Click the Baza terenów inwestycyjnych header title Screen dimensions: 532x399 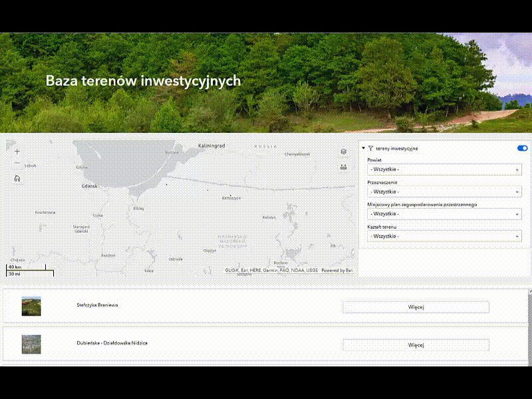tap(143, 80)
